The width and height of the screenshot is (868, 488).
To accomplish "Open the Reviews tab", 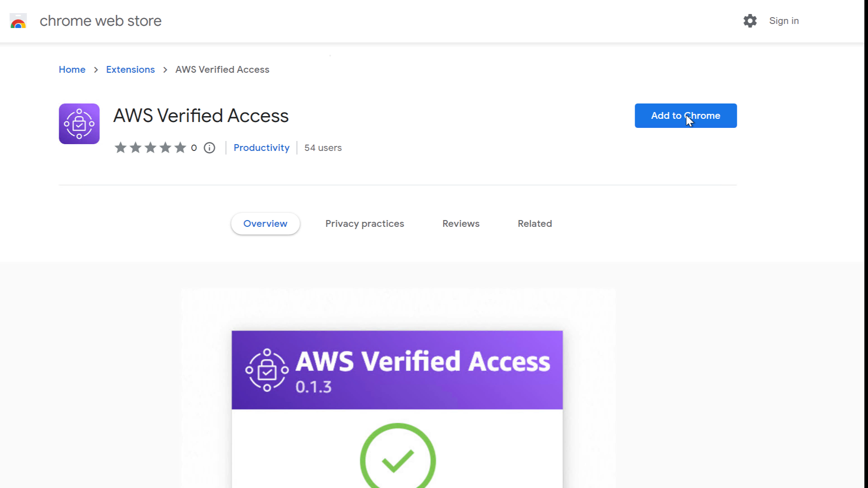I will pos(461,224).
